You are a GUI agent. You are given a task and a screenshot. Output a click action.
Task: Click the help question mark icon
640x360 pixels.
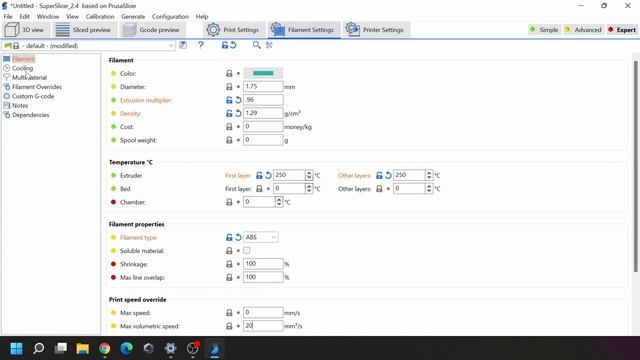[x=201, y=45]
